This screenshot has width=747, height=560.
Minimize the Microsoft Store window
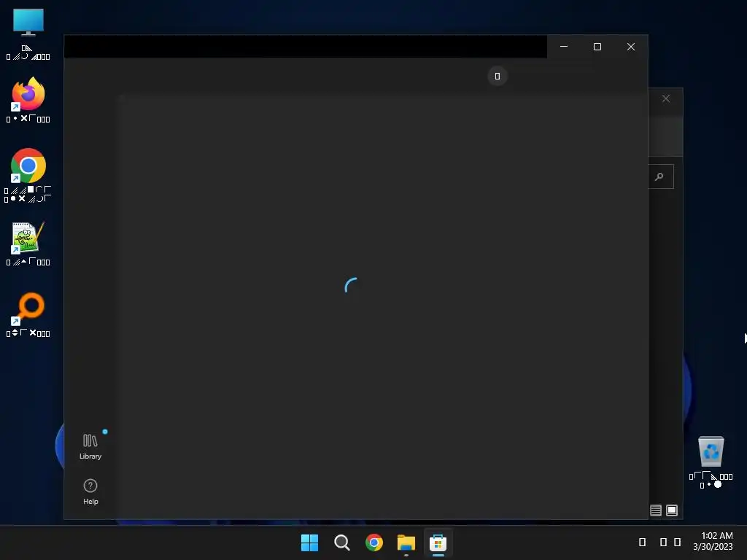[564, 47]
